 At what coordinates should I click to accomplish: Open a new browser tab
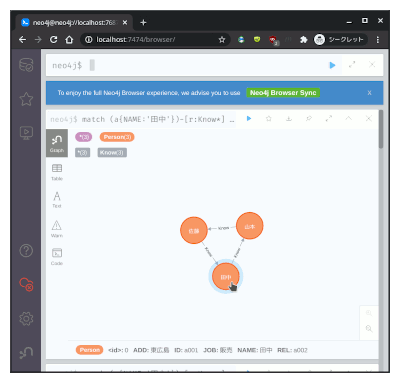coord(143,22)
